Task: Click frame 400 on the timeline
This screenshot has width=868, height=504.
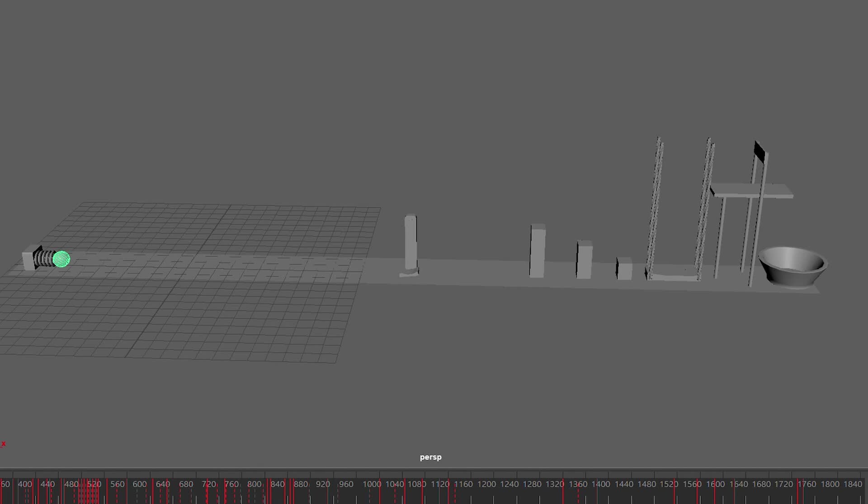Action: click(25, 484)
